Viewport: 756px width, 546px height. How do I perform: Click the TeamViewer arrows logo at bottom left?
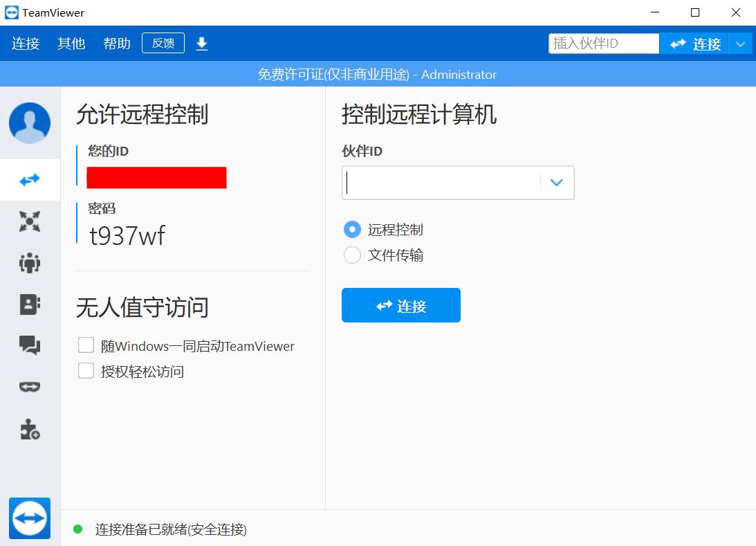click(29, 518)
